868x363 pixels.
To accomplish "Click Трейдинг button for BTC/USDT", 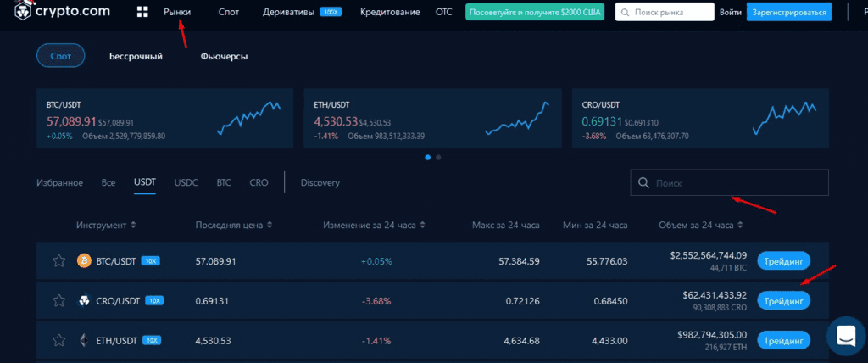I will point(783,260).
